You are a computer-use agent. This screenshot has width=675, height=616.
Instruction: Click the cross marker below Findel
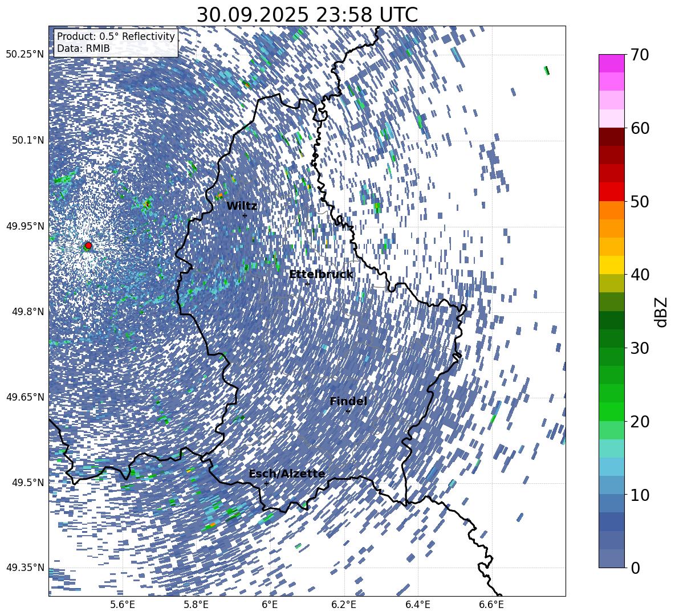[x=348, y=411]
